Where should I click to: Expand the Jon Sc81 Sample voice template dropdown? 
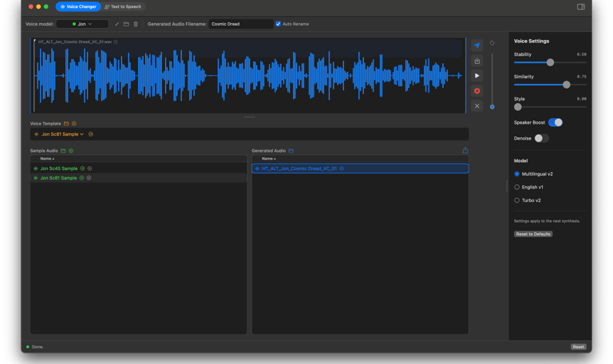[62, 134]
